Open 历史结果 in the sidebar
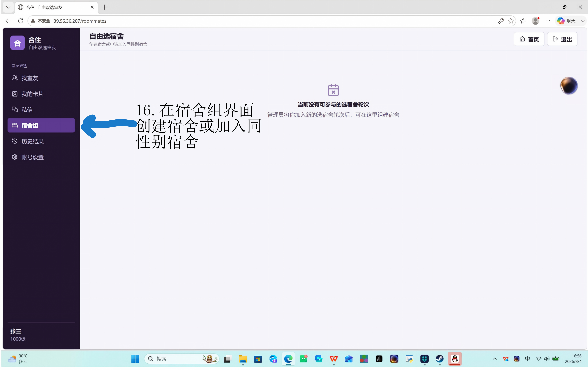The height and width of the screenshot is (370, 588). pyautogui.click(x=41, y=141)
